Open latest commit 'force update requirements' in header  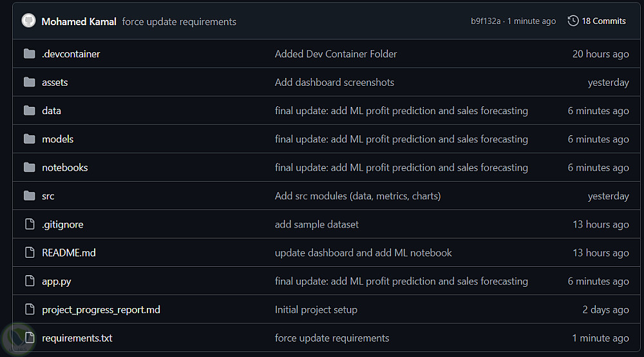pos(179,22)
